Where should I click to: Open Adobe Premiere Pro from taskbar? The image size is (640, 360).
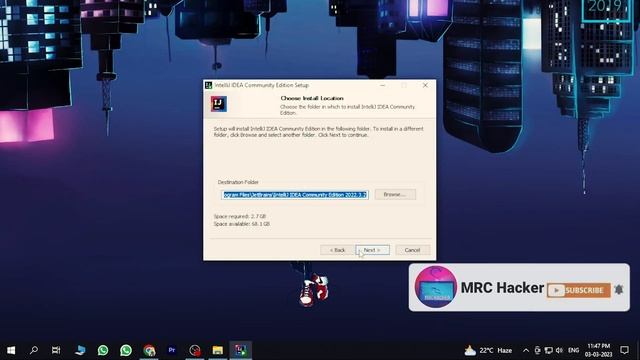click(x=172, y=350)
